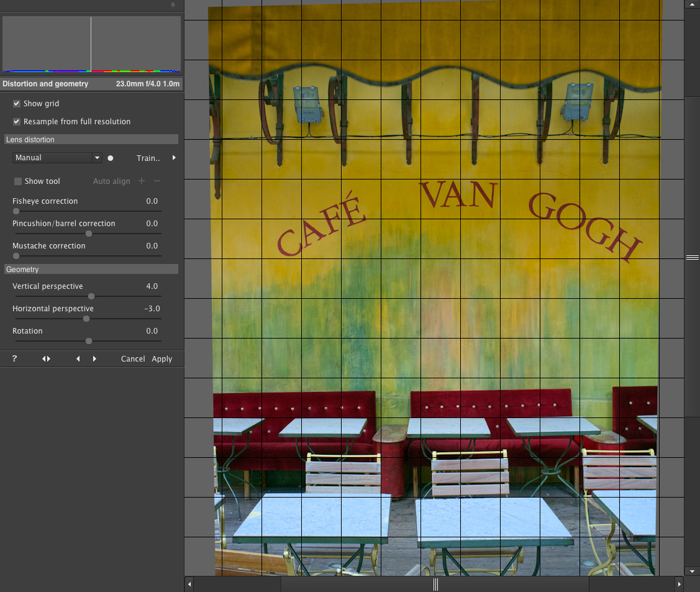The image size is (700, 592).
Task: Click the preview's scroll-up arrow
Action: (692, 4)
